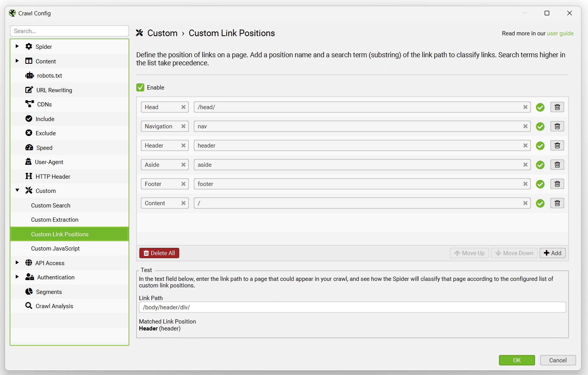Open CDNs settings via its icon
This screenshot has width=588, height=375.
pyautogui.click(x=30, y=104)
